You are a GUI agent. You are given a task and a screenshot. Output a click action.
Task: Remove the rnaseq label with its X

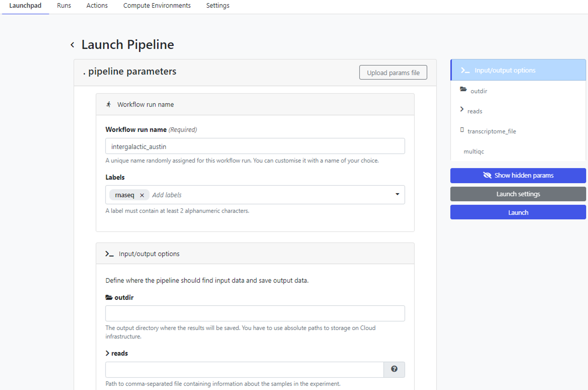142,195
